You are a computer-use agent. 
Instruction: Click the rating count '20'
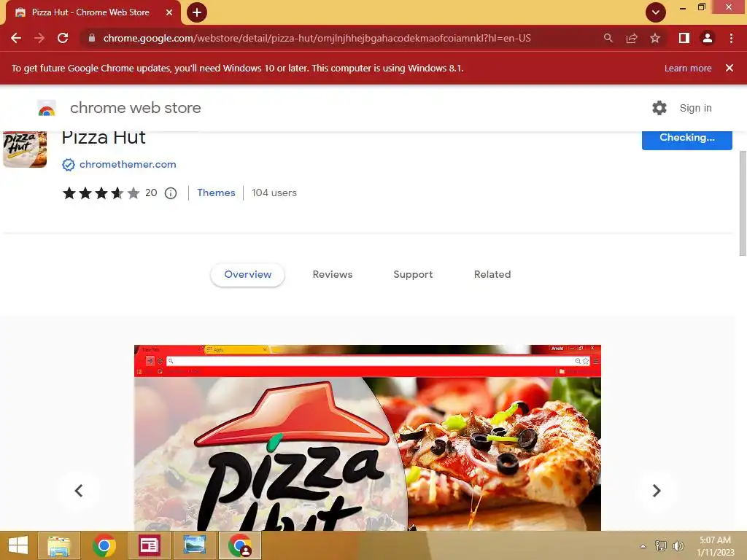[151, 192]
